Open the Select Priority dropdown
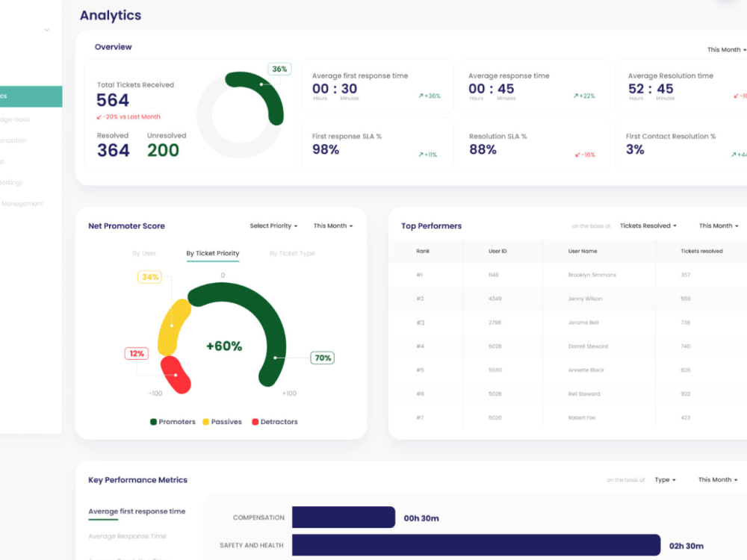Screen dimensions: 747x560 pyautogui.click(x=273, y=225)
